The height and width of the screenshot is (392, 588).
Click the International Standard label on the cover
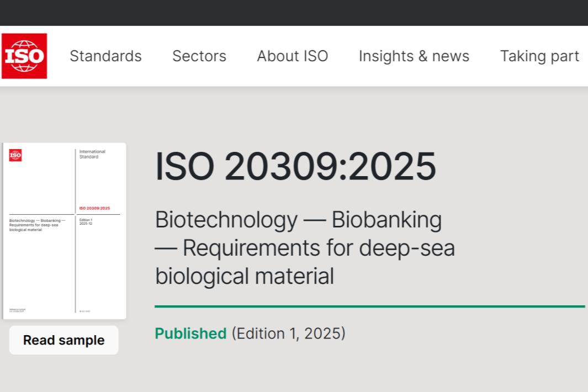click(x=92, y=154)
